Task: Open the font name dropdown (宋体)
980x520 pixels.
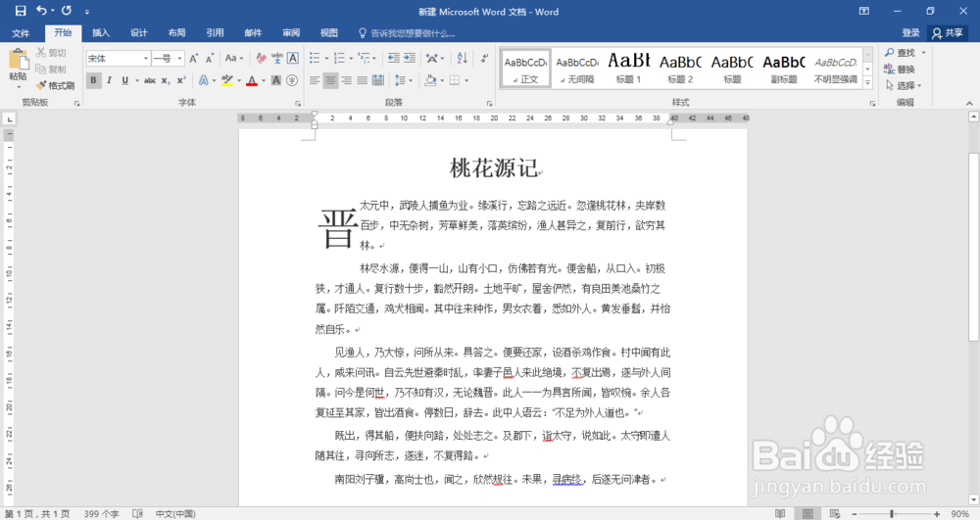Action: coord(146,58)
